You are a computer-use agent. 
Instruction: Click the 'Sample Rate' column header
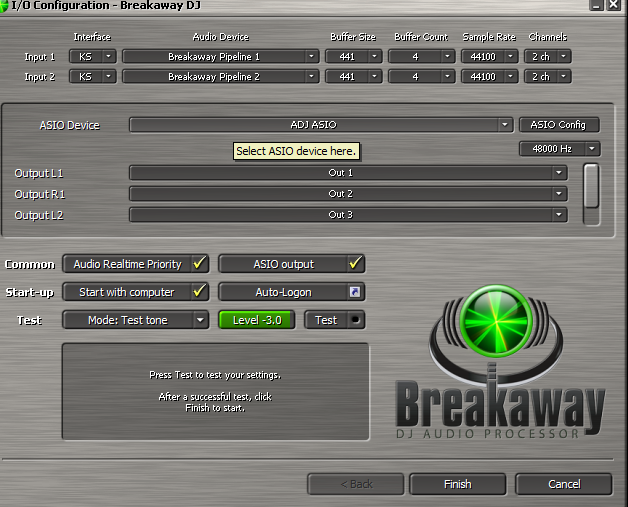489,37
